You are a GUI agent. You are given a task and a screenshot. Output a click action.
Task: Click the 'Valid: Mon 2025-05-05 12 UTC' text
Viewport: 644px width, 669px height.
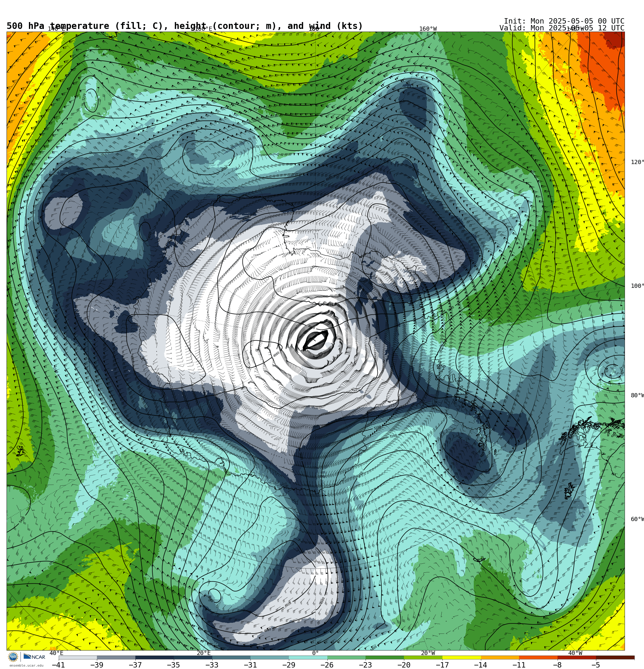(x=562, y=28)
